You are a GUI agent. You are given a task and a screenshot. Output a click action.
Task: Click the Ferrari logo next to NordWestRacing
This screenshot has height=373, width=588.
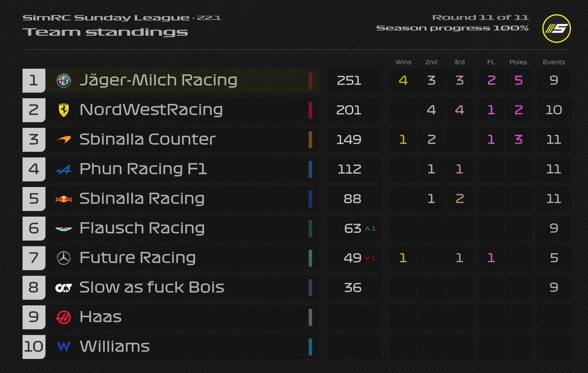click(x=64, y=110)
